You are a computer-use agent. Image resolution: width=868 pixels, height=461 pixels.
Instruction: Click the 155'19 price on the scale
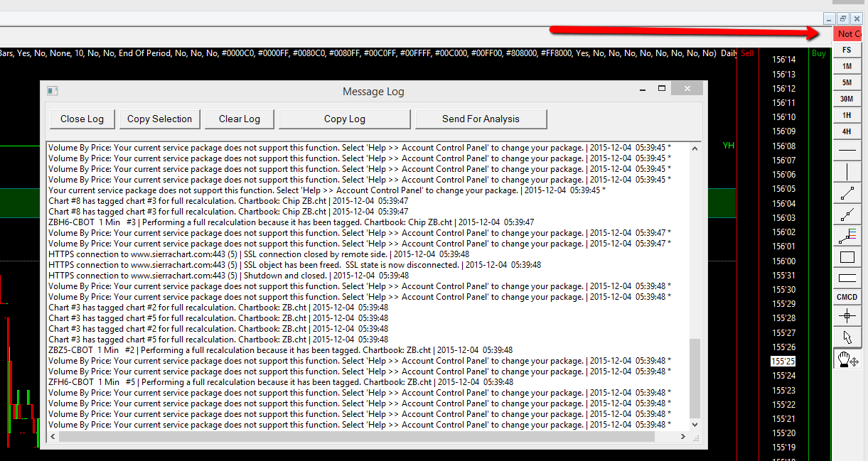click(783, 448)
